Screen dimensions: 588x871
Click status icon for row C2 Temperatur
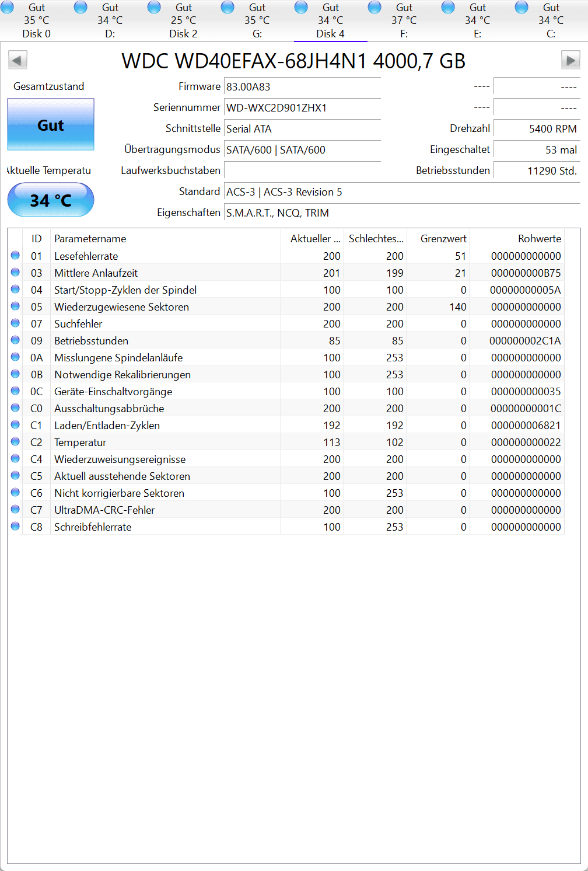[x=15, y=441]
